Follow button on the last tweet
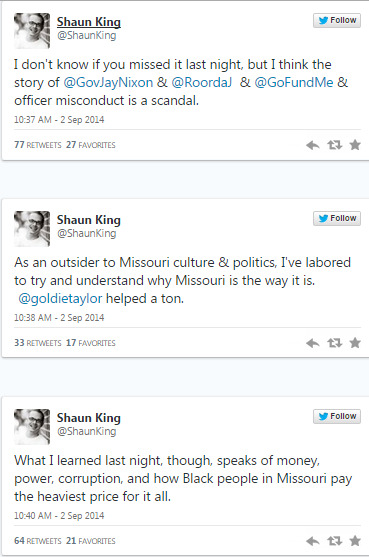The width and height of the screenshot is (369, 557). [337, 416]
